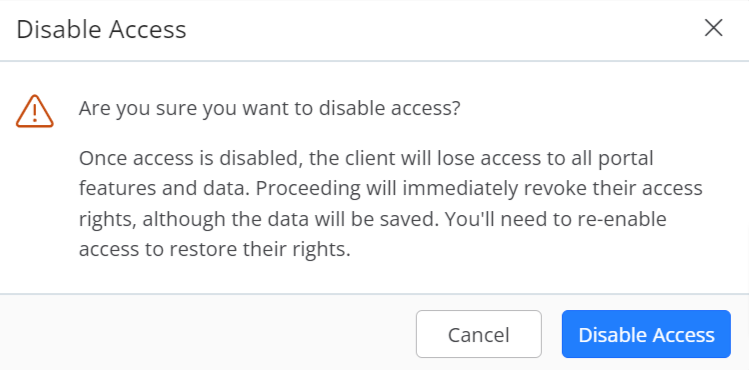Click the line starting 'Once access is disabled'

click(x=366, y=158)
